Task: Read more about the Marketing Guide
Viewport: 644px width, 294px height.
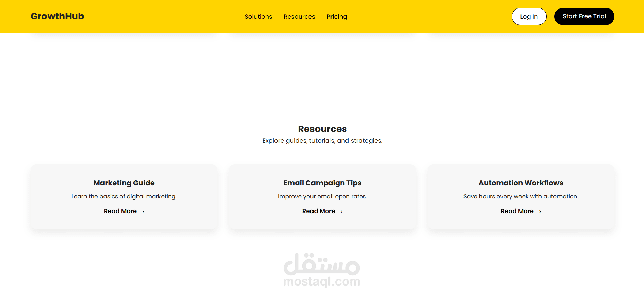Action: point(124,211)
